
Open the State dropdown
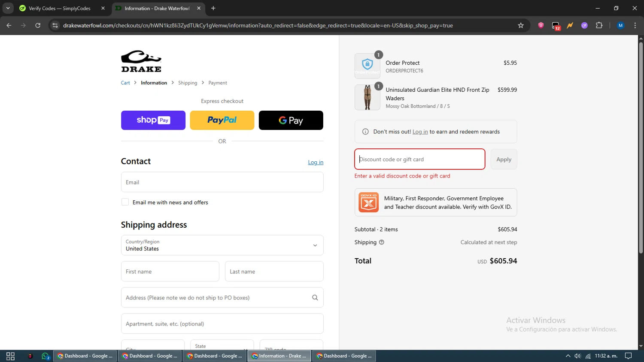coord(222,346)
